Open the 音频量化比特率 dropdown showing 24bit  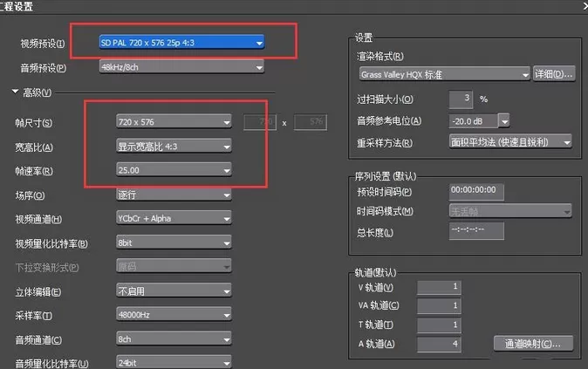174,362
